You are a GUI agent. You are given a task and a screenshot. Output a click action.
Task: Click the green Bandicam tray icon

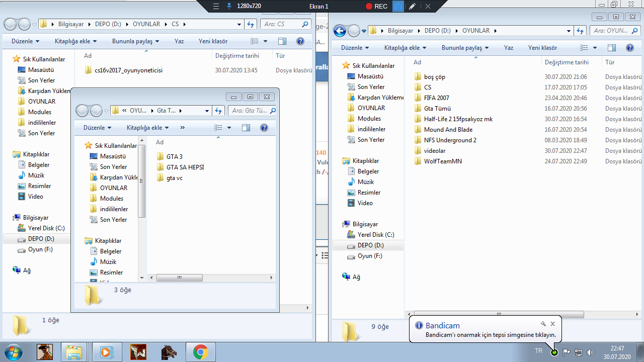coord(554,352)
